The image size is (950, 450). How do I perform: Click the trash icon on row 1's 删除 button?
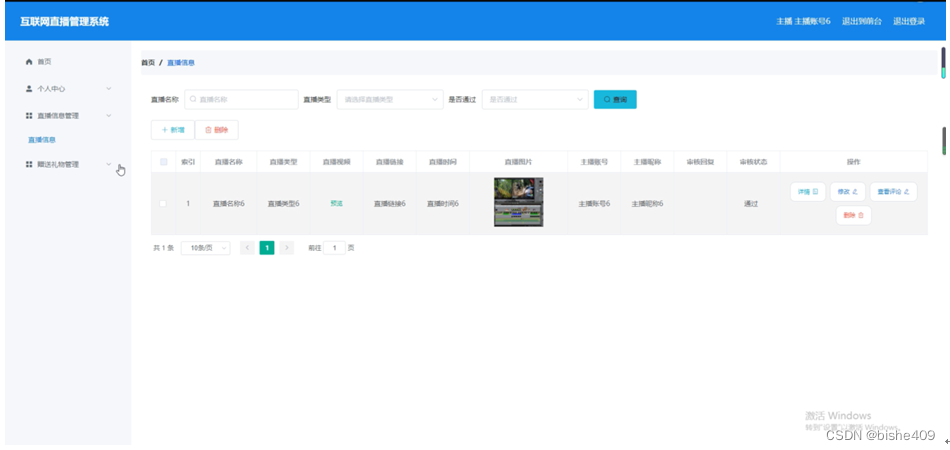(861, 215)
